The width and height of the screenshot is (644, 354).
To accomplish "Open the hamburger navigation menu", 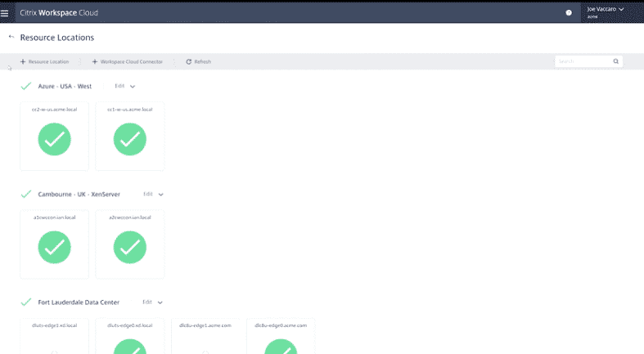I will (5, 12).
